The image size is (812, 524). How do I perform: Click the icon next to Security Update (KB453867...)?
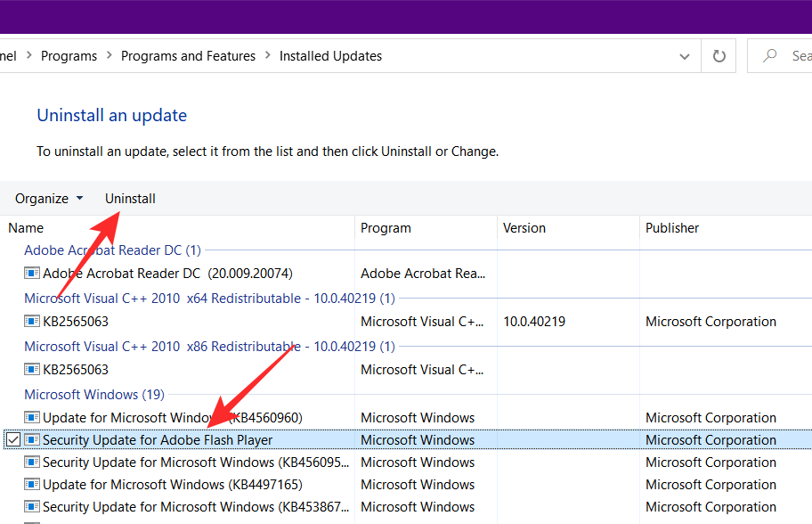tap(32, 507)
